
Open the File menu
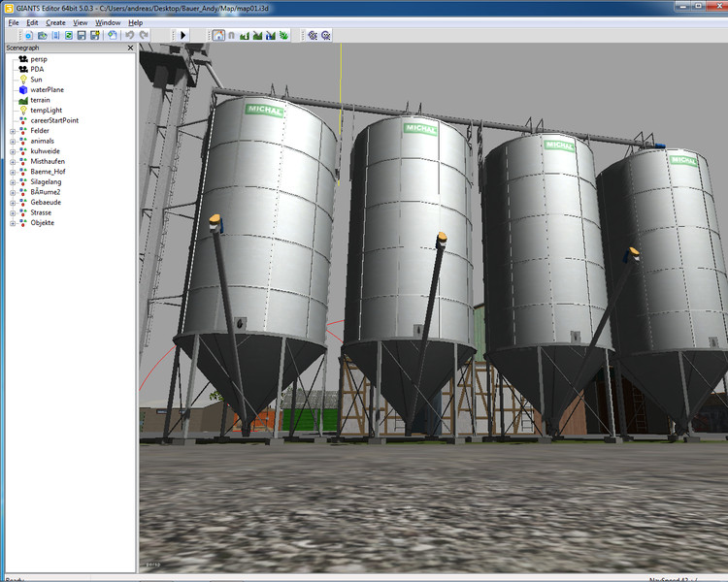(x=14, y=22)
